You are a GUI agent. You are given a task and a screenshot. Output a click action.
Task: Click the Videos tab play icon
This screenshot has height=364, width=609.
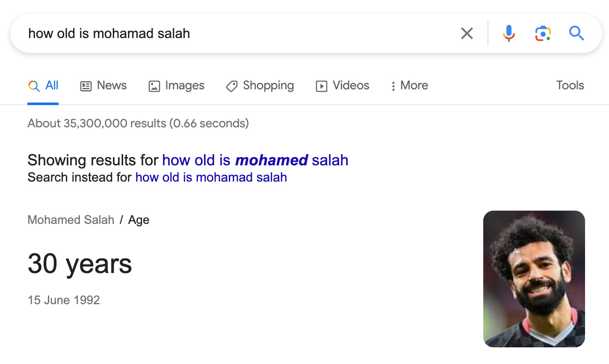pos(322,86)
